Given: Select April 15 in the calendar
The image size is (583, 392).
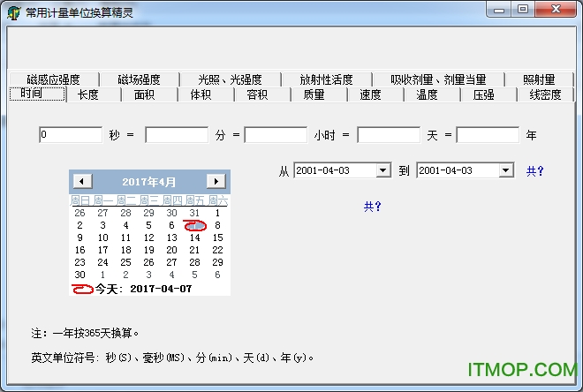Looking at the screenshot, I should coord(218,237).
